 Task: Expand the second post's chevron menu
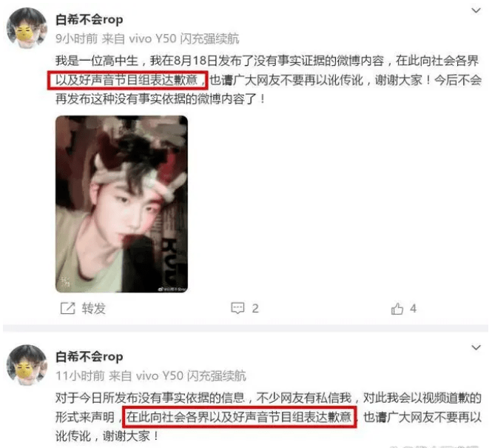tap(476, 347)
